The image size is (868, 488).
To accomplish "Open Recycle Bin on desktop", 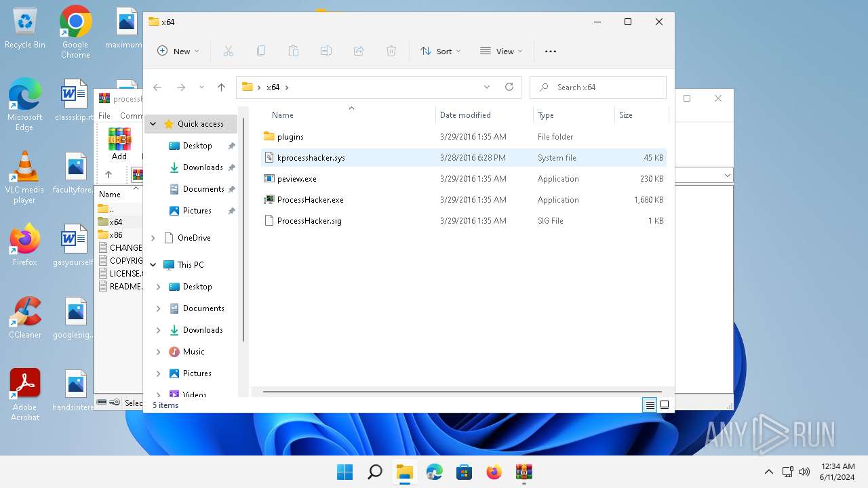I will tap(25, 28).
